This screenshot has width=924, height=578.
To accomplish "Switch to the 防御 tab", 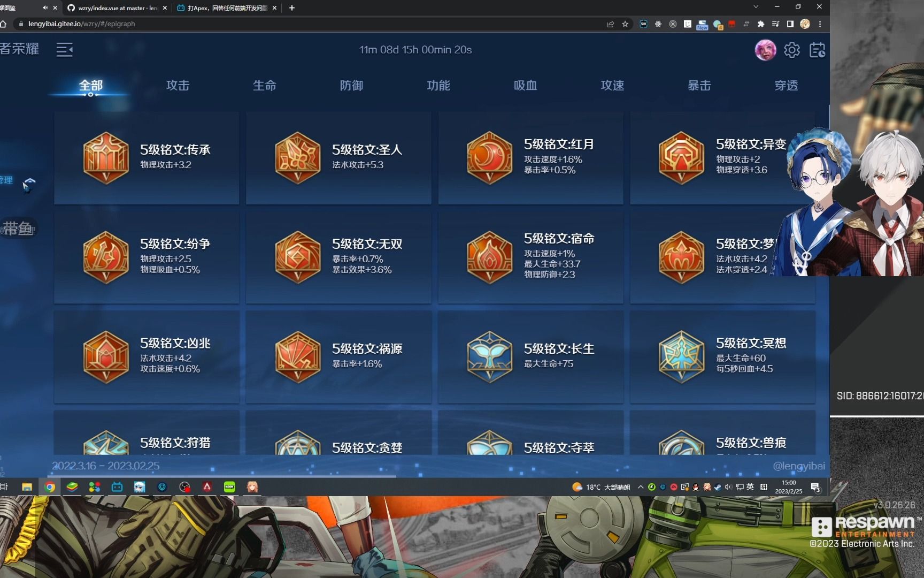I will 351,86.
